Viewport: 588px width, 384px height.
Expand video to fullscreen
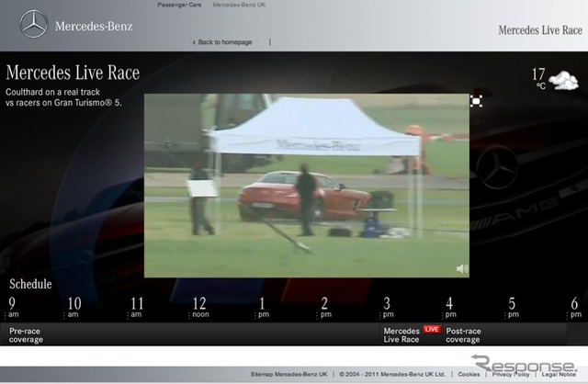point(476,101)
